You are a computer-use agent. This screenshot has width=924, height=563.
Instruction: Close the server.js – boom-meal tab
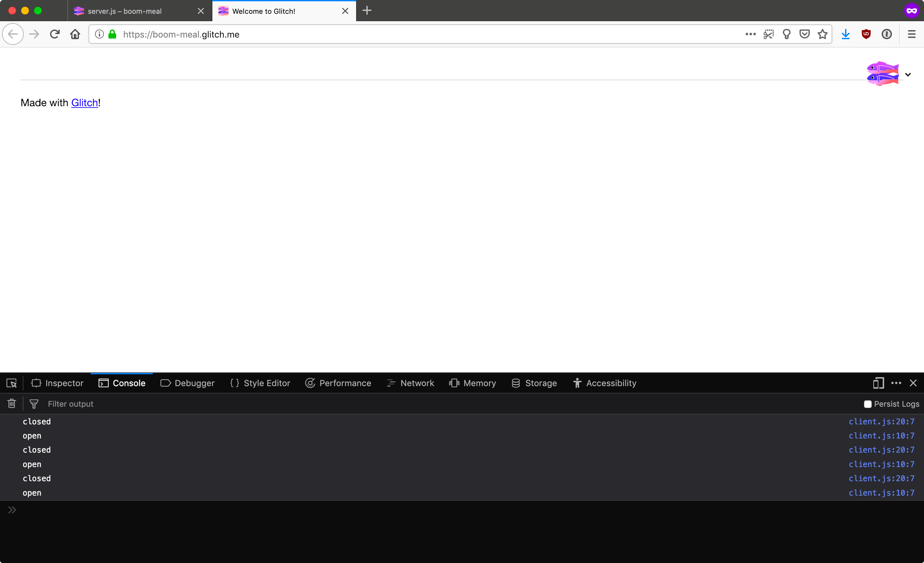[201, 11]
